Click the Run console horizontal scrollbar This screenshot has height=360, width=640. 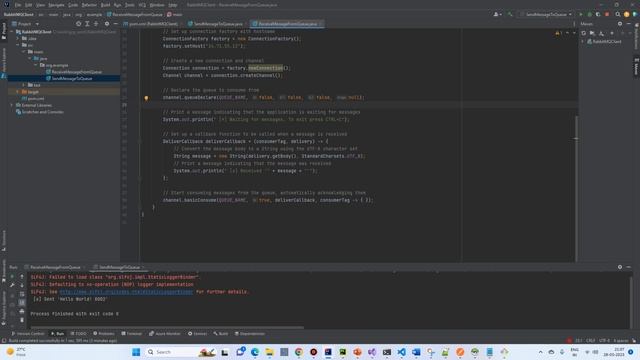[167, 327]
